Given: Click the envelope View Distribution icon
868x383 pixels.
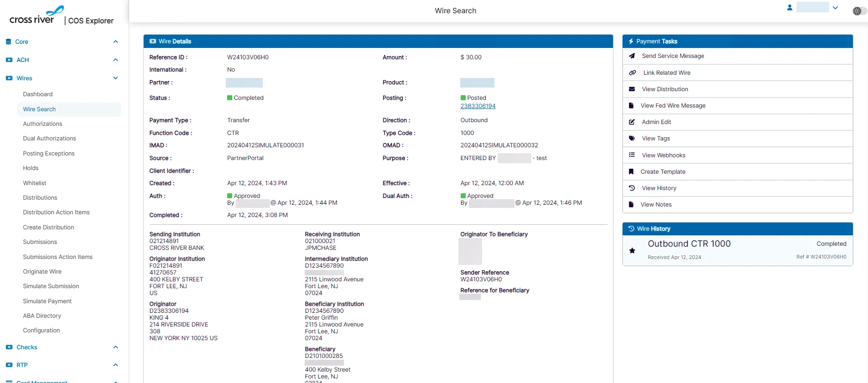Looking at the screenshot, I should point(632,89).
